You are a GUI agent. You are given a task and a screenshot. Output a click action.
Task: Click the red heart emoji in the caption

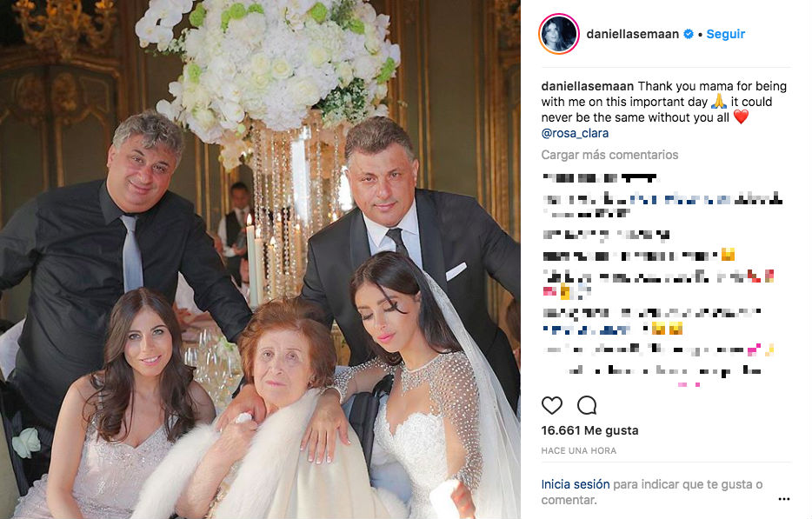coord(741,117)
